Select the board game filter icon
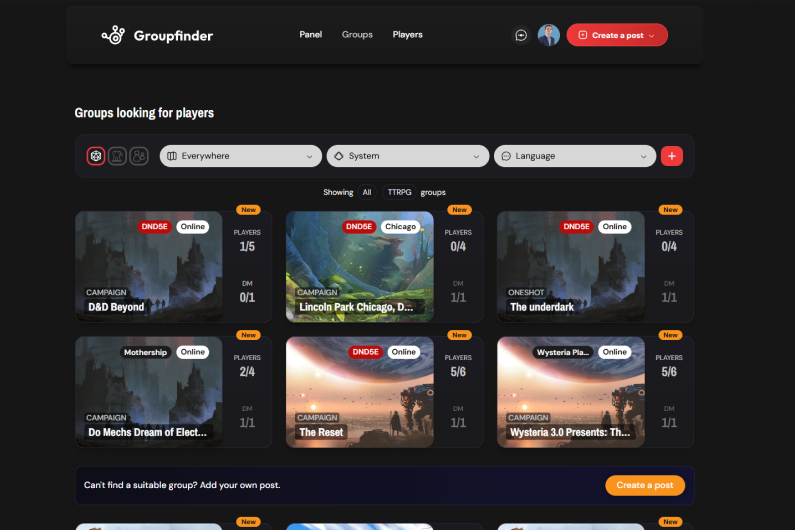This screenshot has width=795, height=530. pos(117,156)
